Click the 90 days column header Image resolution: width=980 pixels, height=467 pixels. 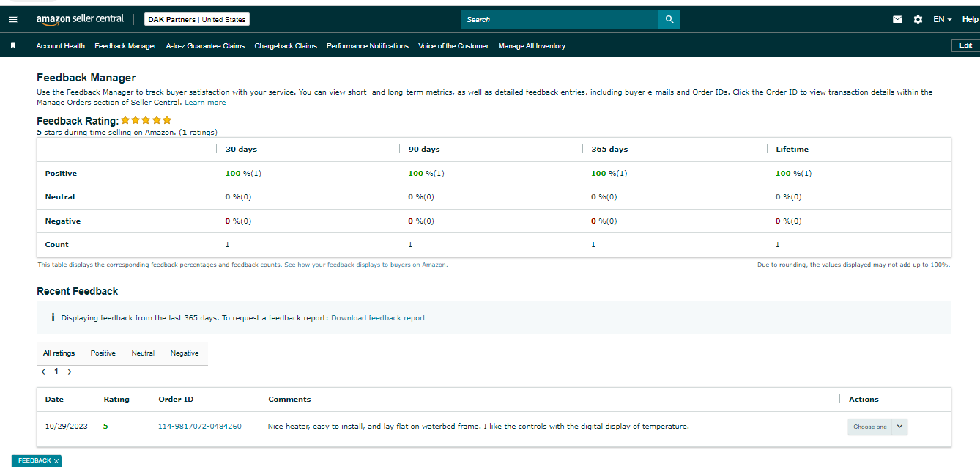tap(424, 149)
